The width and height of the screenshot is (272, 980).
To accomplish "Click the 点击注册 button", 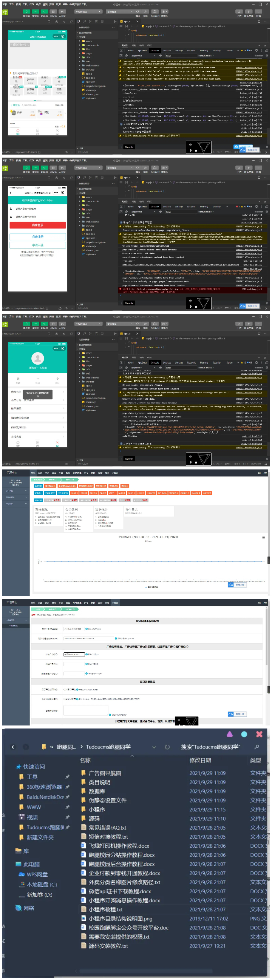I will click(x=38, y=237).
